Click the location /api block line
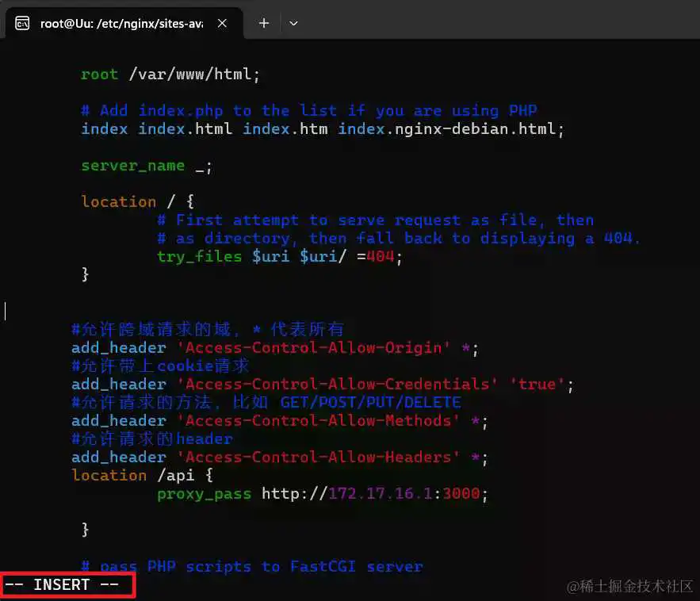 point(142,476)
